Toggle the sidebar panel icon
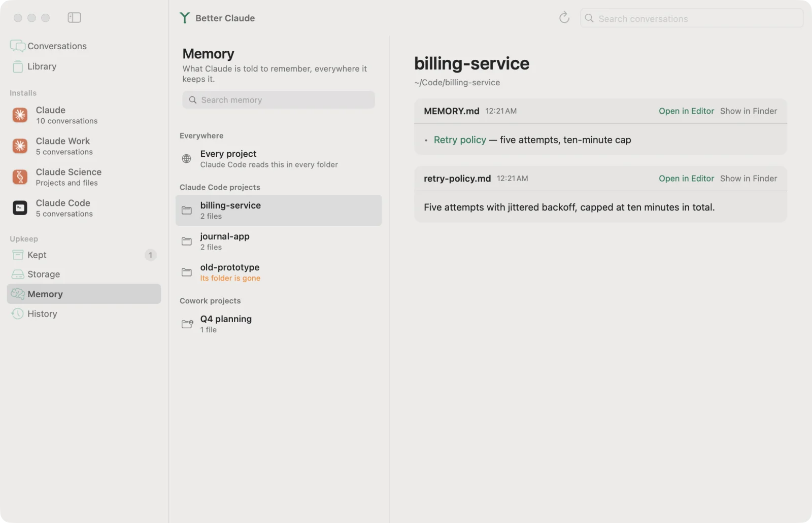The width and height of the screenshot is (812, 523). pos(74,18)
